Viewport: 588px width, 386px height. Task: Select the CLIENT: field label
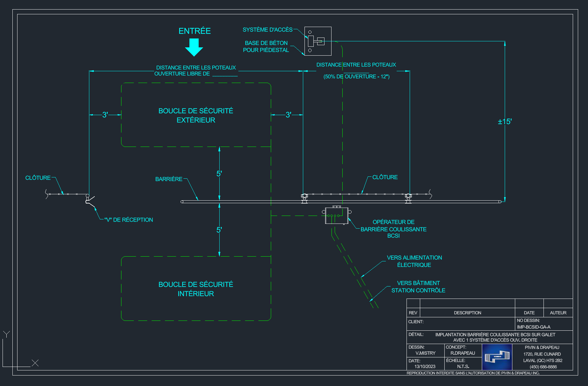(416, 322)
